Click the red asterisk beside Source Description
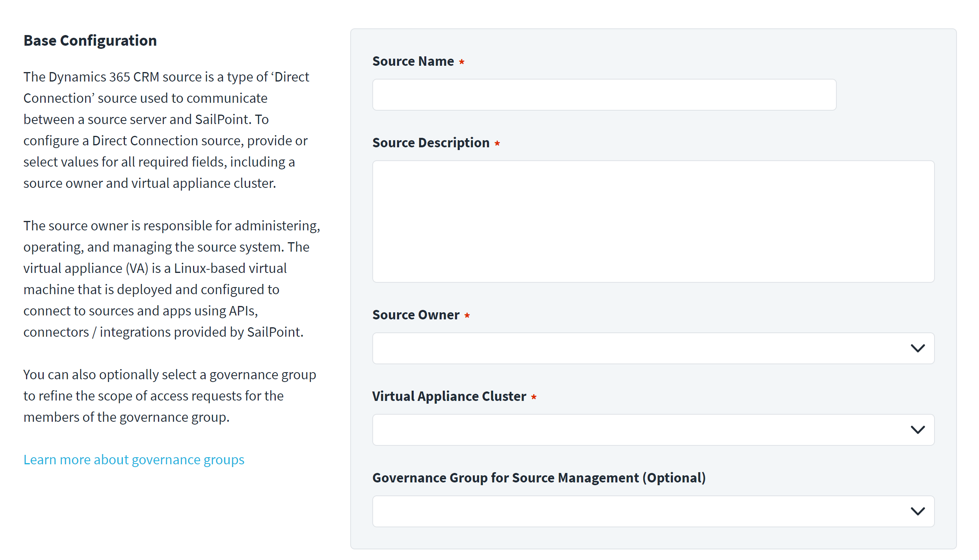The width and height of the screenshot is (979, 560). [x=497, y=143]
